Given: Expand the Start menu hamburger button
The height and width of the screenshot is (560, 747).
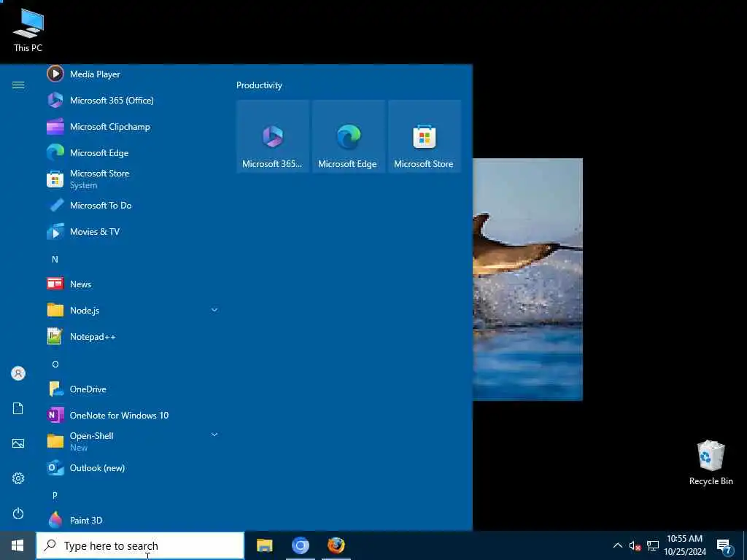Looking at the screenshot, I should click(18, 85).
